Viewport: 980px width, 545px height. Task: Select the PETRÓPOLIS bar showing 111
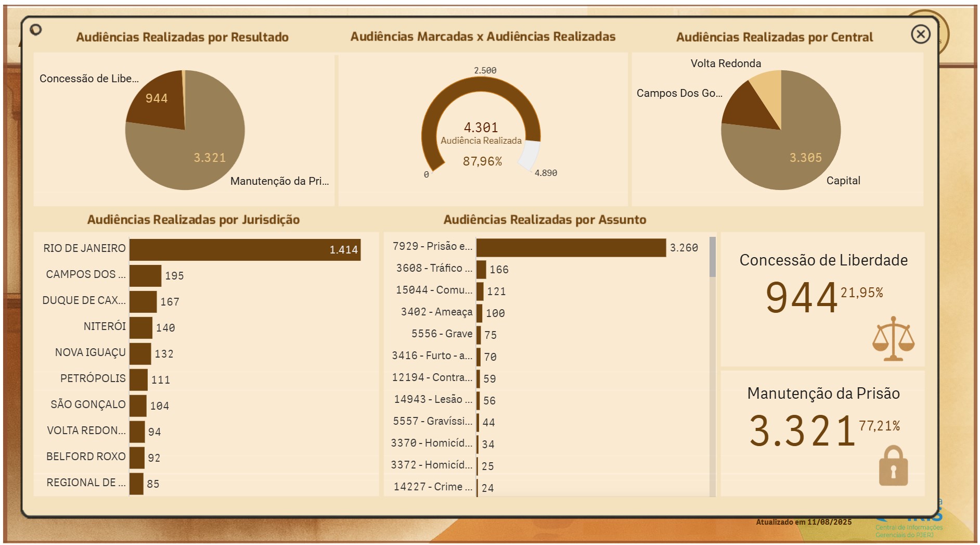[139, 380]
